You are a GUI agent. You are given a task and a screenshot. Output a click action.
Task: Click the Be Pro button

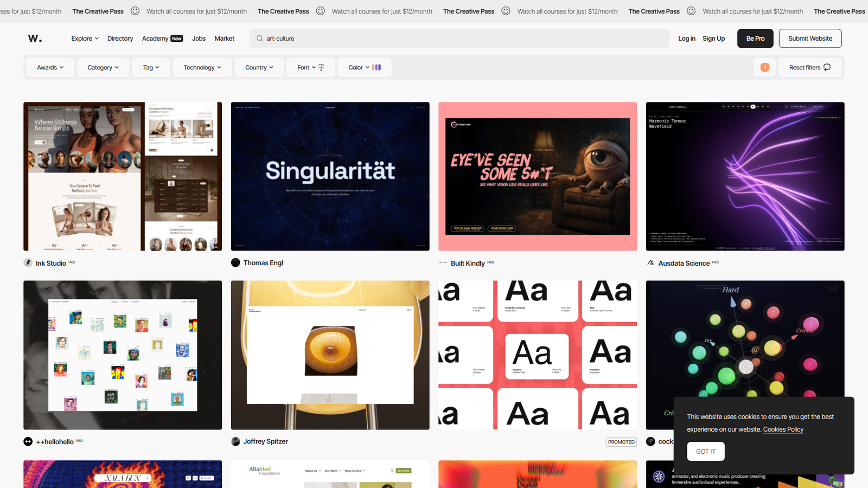[x=755, y=38]
